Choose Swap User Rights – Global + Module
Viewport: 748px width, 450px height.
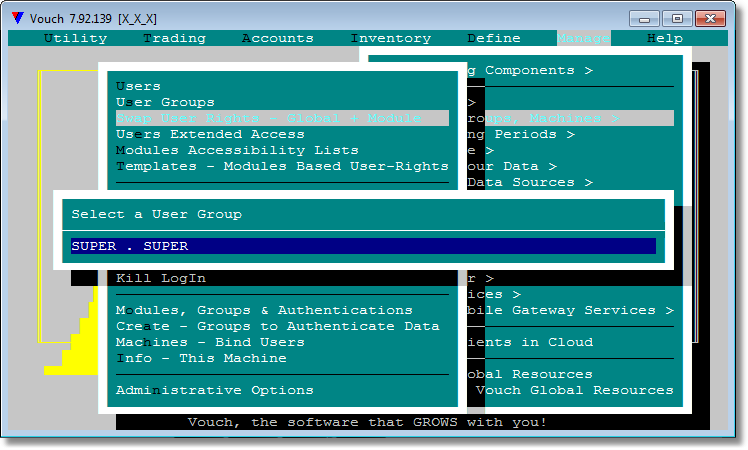tap(282, 118)
